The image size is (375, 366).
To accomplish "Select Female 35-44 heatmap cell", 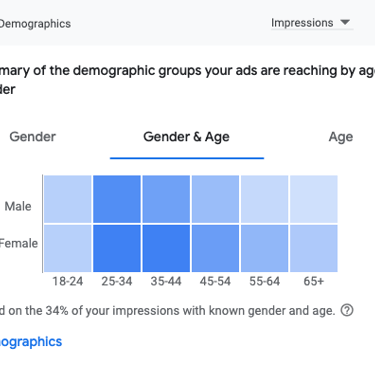I will tap(166, 248).
